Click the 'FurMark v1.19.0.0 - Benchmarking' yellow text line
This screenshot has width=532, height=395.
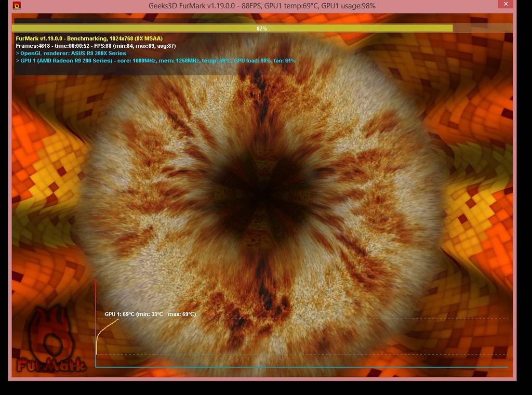click(89, 38)
